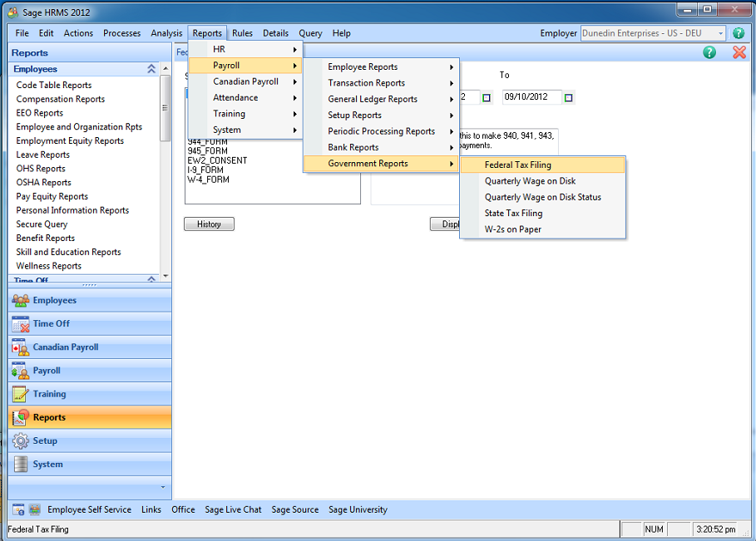The image size is (756, 541).
Task: Close the panel with the red X icon
Action: (x=739, y=52)
